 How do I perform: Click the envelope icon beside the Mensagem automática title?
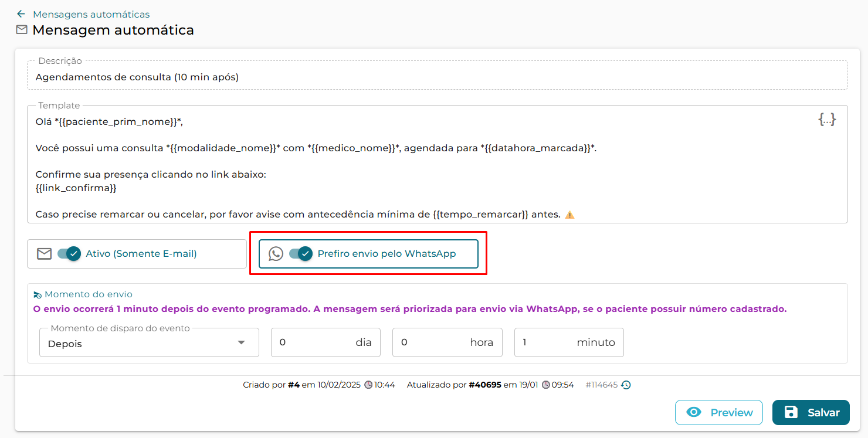click(22, 30)
